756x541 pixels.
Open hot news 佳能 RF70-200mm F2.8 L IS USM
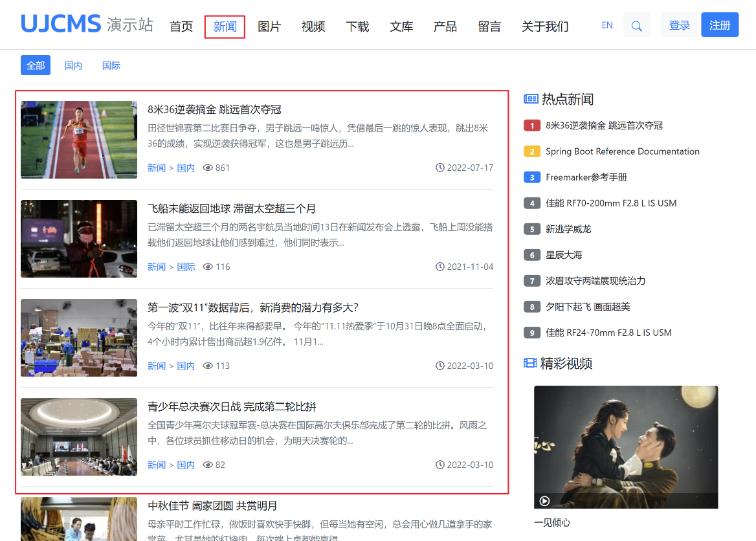611,203
